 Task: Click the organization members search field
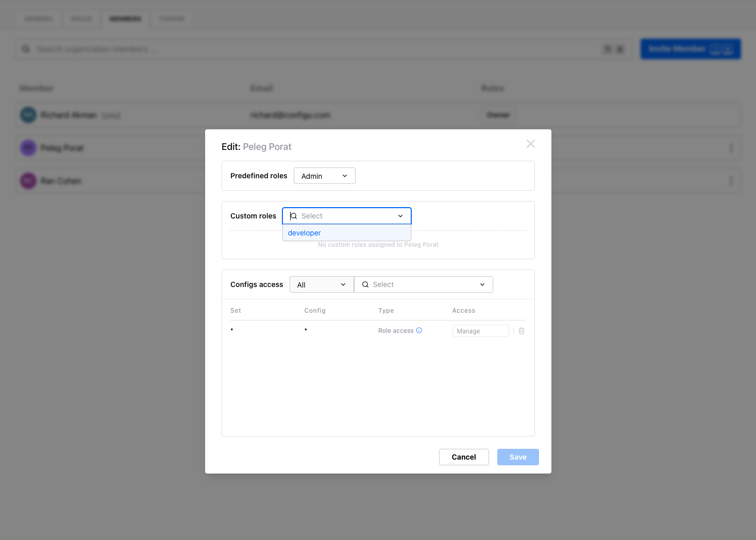(324, 49)
